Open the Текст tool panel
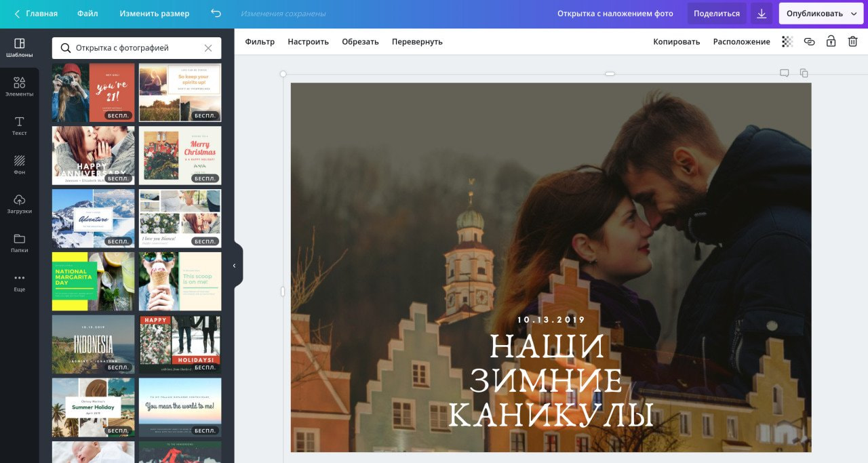 [x=19, y=126]
